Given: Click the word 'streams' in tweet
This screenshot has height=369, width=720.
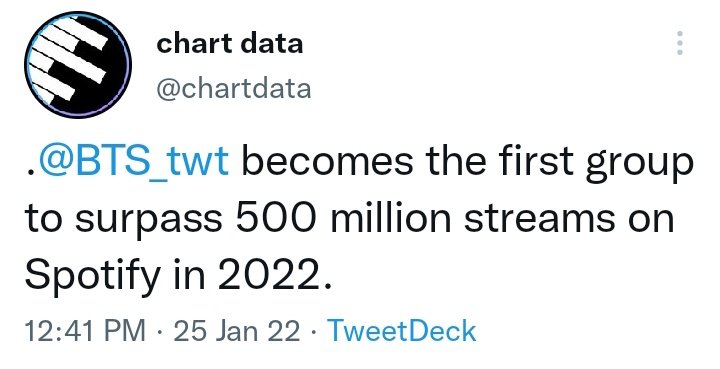Looking at the screenshot, I should click(x=539, y=219).
